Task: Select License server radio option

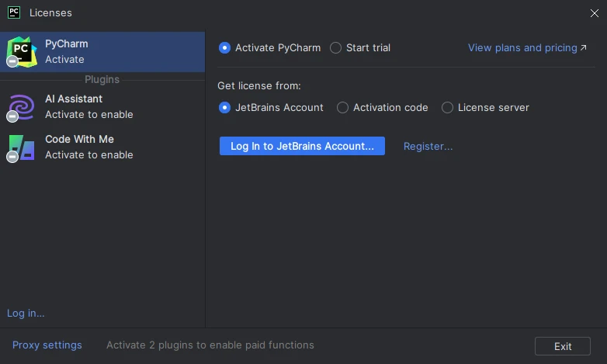Action: pyautogui.click(x=447, y=108)
